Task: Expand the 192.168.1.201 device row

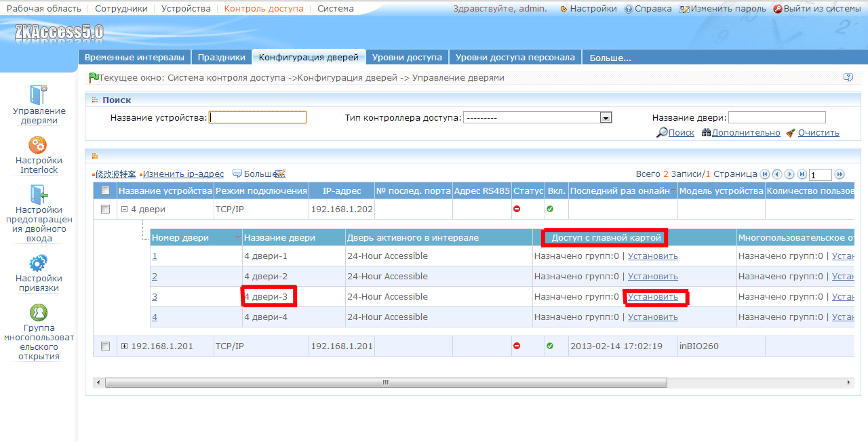Action: (124, 346)
